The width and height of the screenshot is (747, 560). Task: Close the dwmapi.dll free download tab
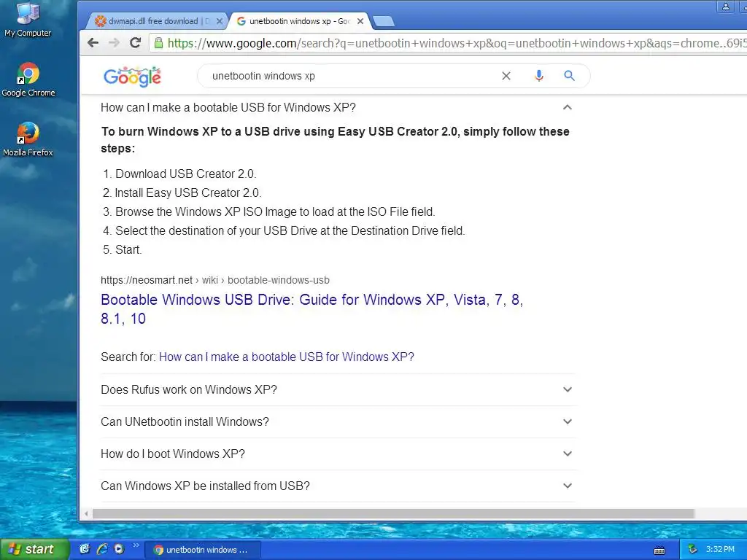(219, 21)
